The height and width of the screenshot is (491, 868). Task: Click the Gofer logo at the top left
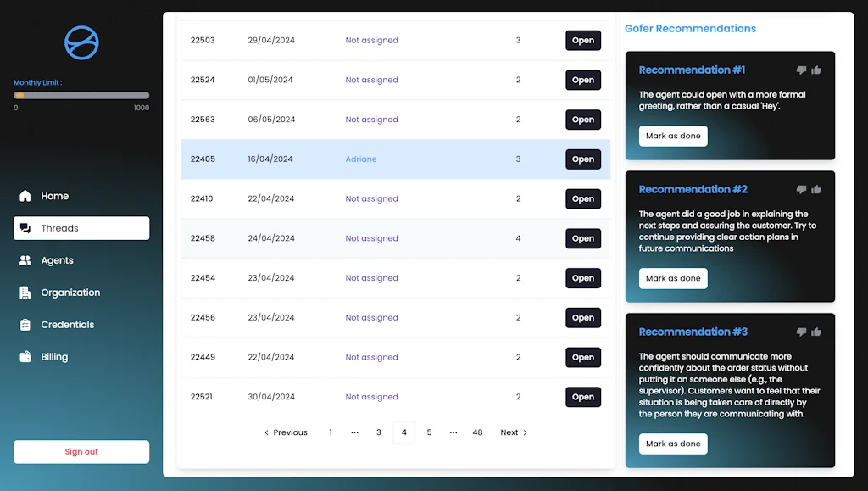(x=81, y=42)
